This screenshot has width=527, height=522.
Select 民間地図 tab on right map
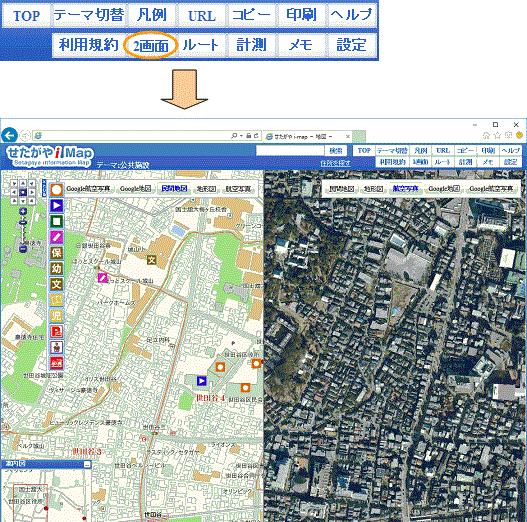tap(341, 189)
